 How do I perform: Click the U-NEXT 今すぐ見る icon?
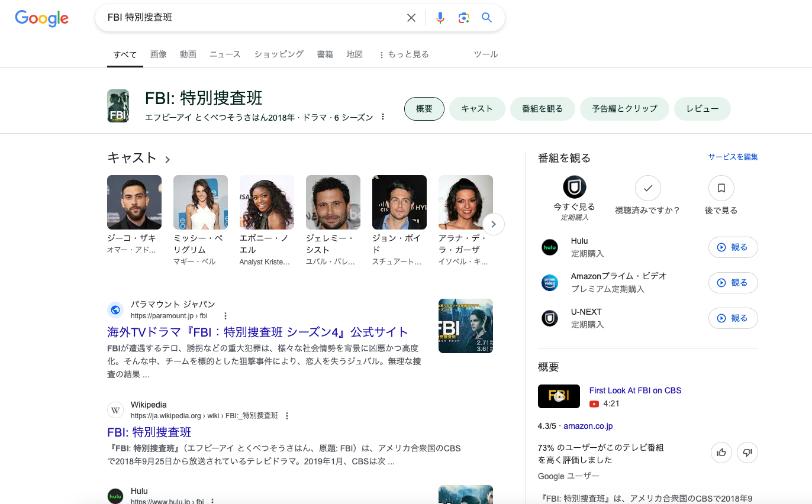click(x=574, y=188)
